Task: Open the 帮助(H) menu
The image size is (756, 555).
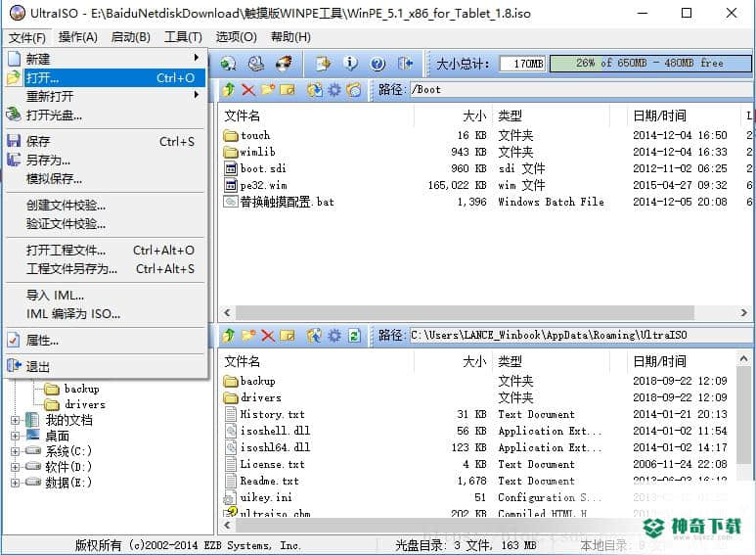Action: pyautogui.click(x=290, y=37)
